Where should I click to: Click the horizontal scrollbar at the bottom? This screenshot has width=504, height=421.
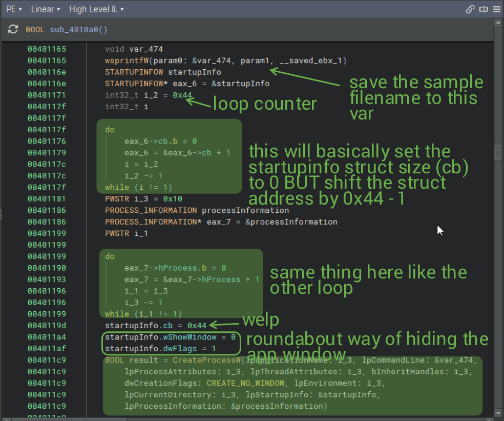246,418
